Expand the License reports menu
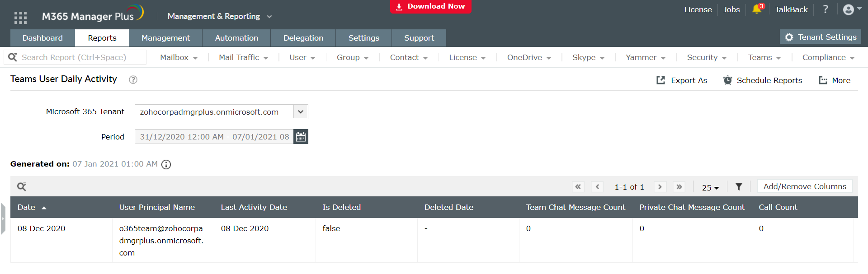The width and height of the screenshot is (868, 274). 467,57
